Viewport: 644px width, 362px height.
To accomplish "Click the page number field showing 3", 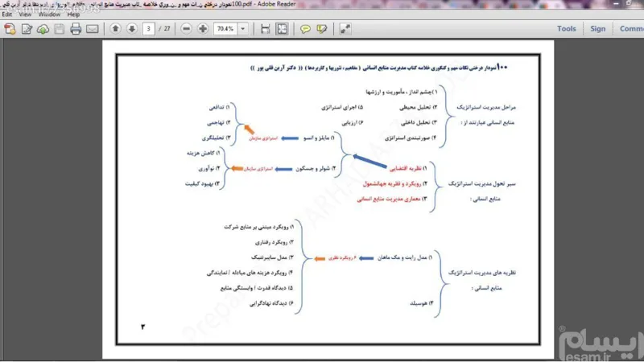I will [x=148, y=29].
